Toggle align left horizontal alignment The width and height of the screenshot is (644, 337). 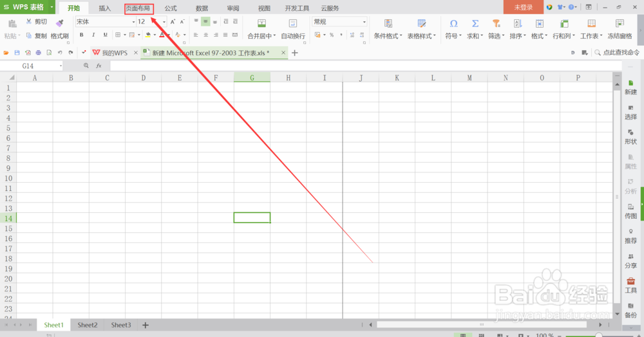[x=196, y=35]
